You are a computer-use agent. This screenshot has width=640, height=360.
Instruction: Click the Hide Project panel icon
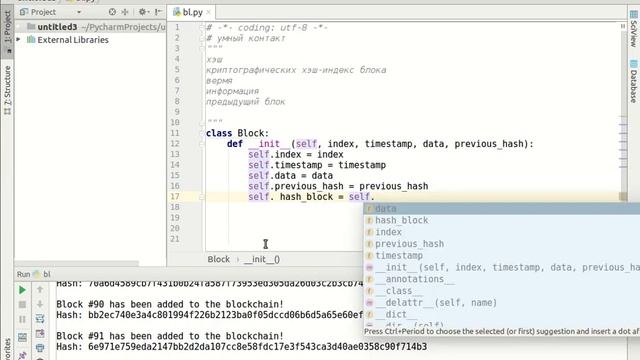158,12
